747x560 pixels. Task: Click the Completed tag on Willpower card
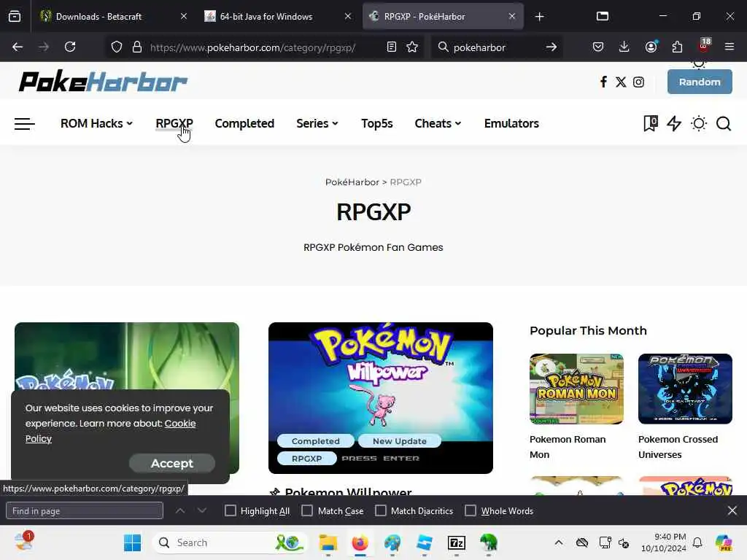[315, 441]
